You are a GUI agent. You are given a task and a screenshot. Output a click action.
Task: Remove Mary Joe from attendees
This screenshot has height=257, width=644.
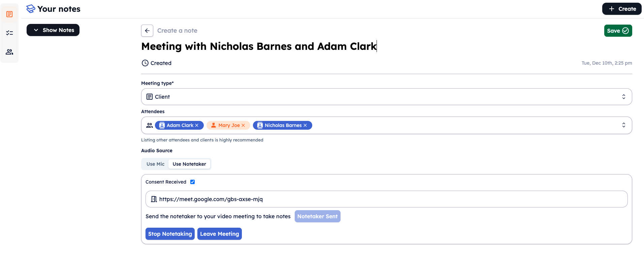(x=243, y=125)
